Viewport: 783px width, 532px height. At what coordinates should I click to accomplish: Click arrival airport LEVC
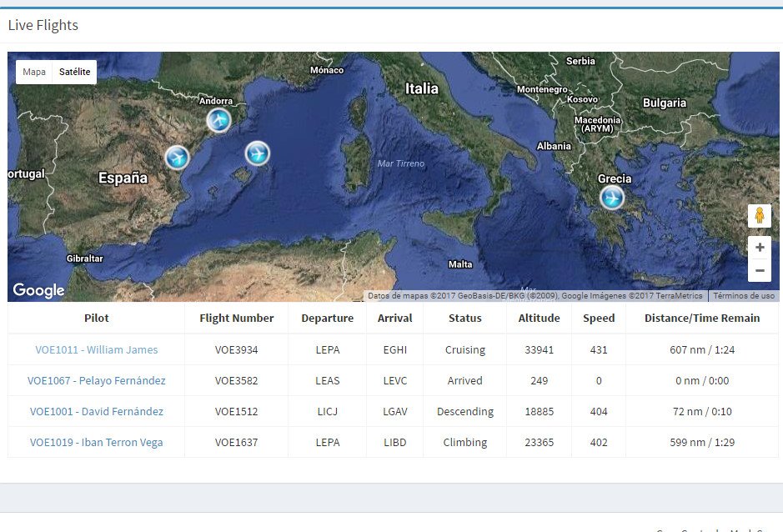[395, 380]
